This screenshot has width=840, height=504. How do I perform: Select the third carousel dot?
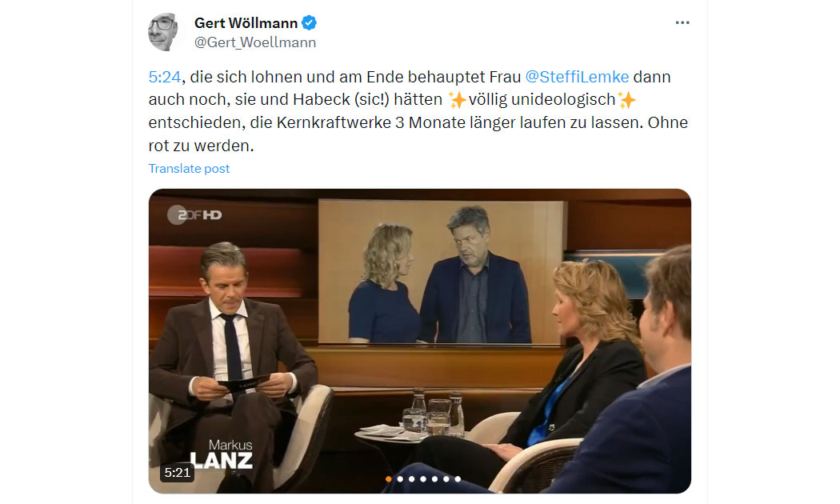click(411, 479)
